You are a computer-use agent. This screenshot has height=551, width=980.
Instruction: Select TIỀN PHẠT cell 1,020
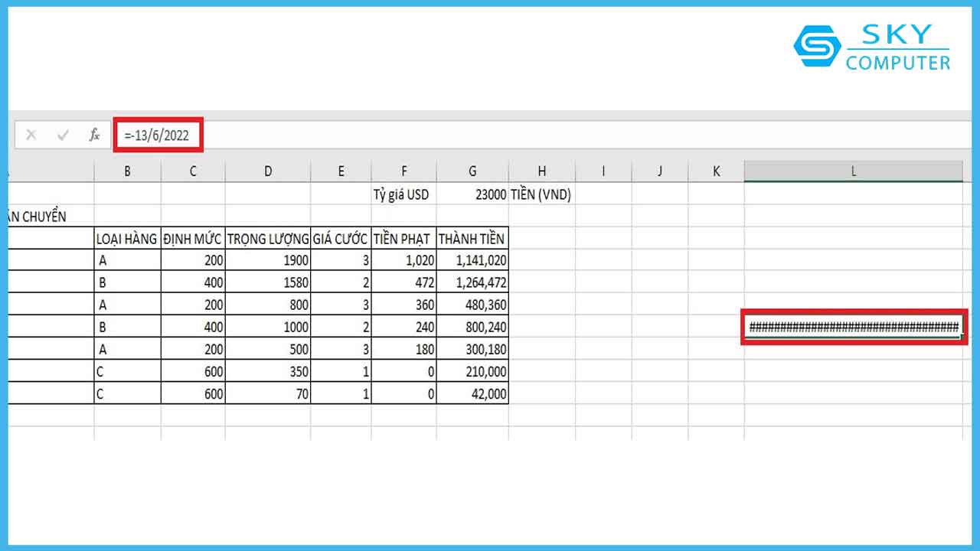(x=403, y=260)
